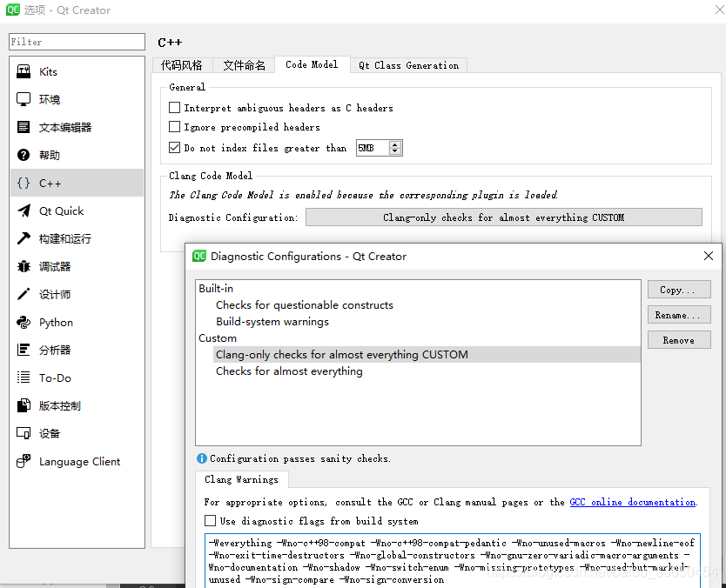Select the 调试器 bug icon
Image resolution: width=726 pixels, height=588 pixels.
(24, 266)
